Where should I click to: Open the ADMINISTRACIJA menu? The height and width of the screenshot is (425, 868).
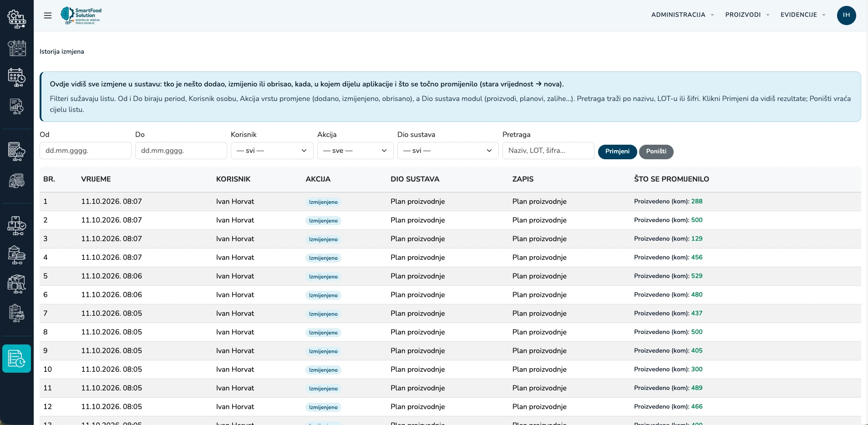(x=682, y=15)
